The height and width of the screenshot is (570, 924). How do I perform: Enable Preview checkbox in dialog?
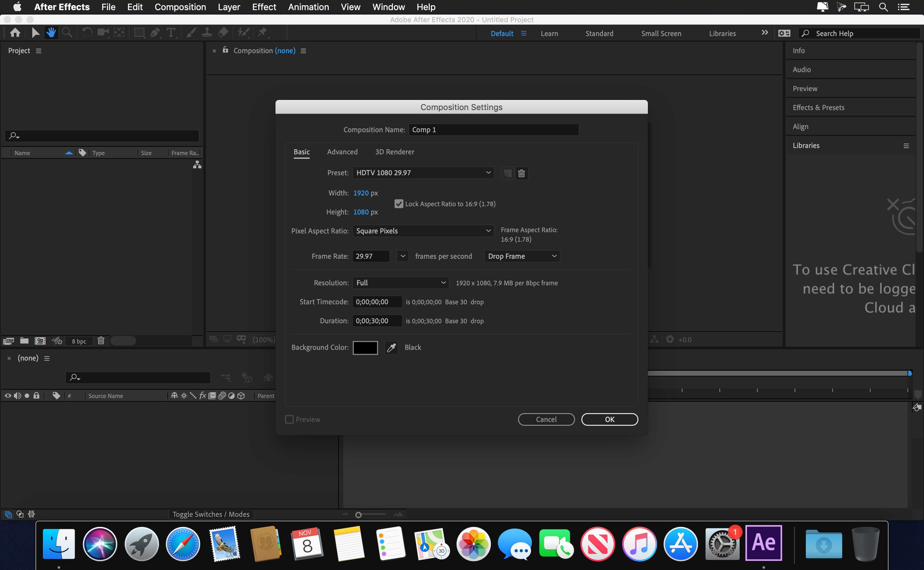tap(289, 419)
